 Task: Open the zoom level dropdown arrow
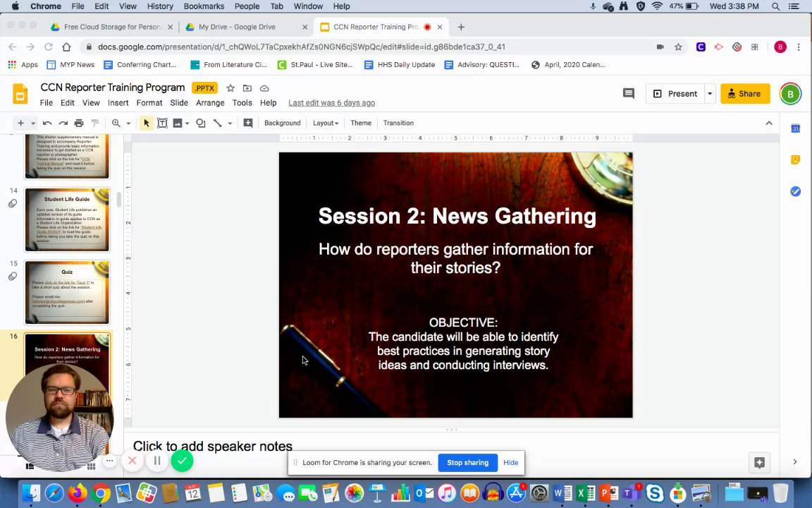(x=128, y=123)
